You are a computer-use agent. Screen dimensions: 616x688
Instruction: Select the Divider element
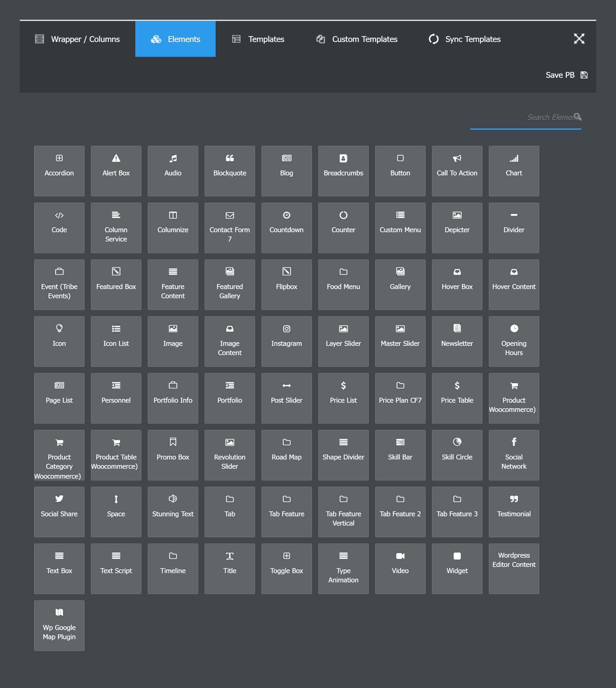(514, 228)
